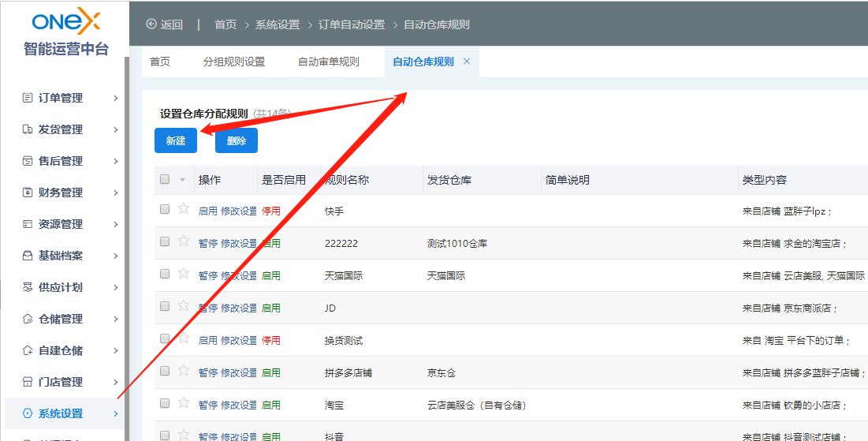The width and height of the screenshot is (868, 441).
Task: Click 暂停 in the 淘宝 row
Action: [207, 405]
